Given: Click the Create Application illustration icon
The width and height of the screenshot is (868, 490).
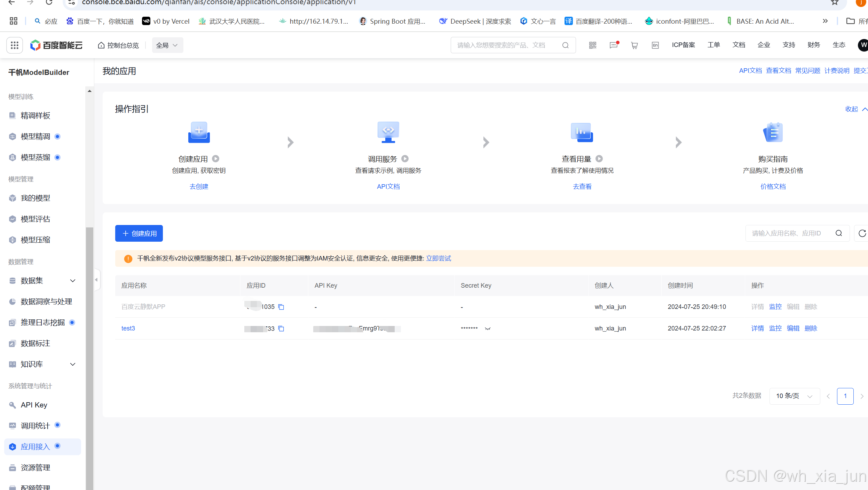Looking at the screenshot, I should pyautogui.click(x=199, y=132).
